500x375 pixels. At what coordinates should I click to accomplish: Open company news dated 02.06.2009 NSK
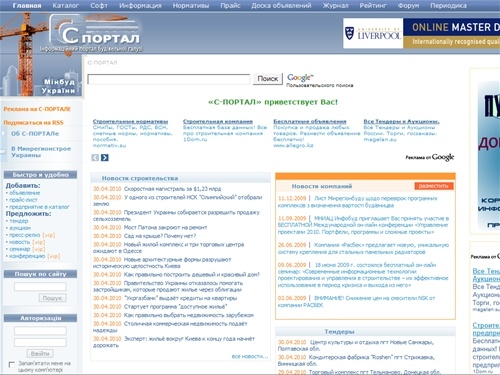(356, 301)
